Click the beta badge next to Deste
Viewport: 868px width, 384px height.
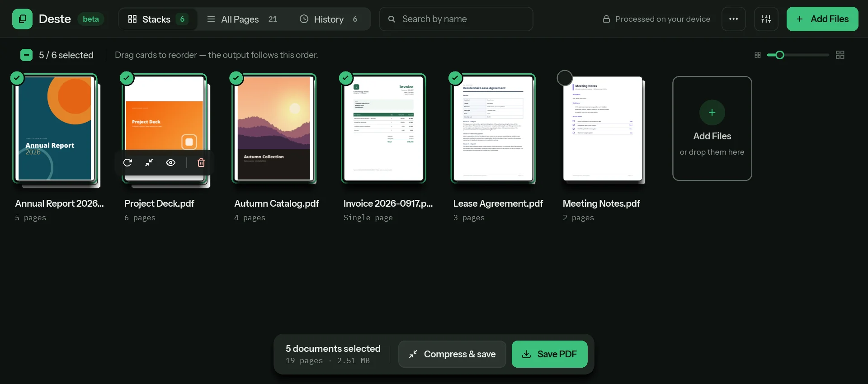click(x=91, y=19)
